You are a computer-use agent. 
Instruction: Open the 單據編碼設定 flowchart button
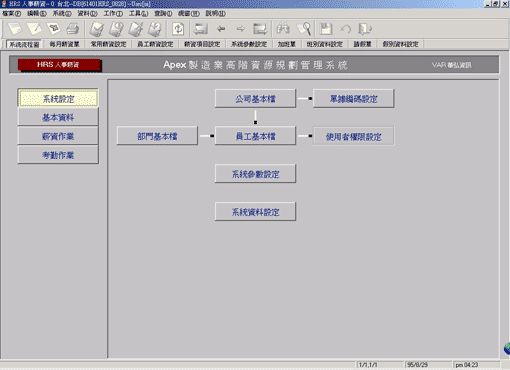point(354,99)
